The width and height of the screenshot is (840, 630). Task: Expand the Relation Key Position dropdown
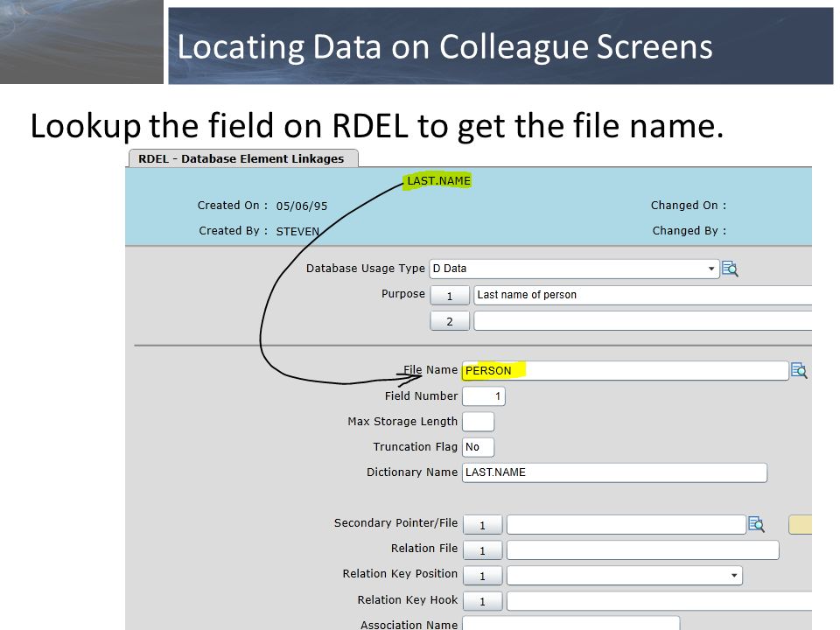coord(734,576)
